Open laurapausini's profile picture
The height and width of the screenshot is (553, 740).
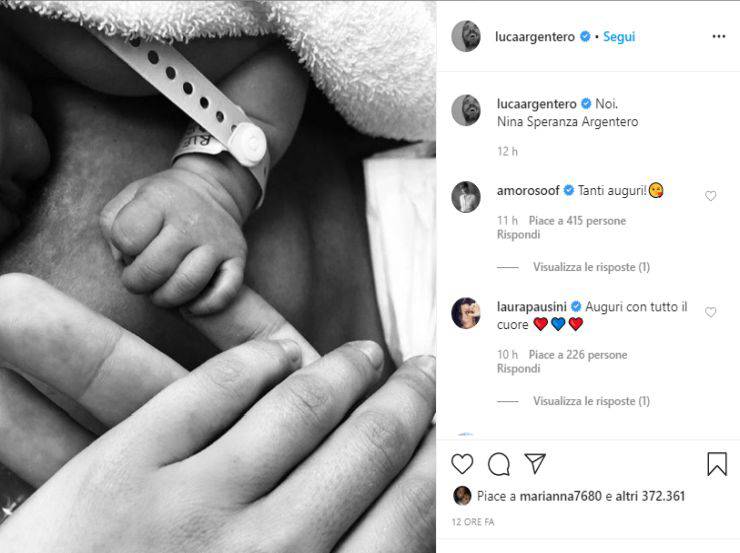pyautogui.click(x=466, y=312)
